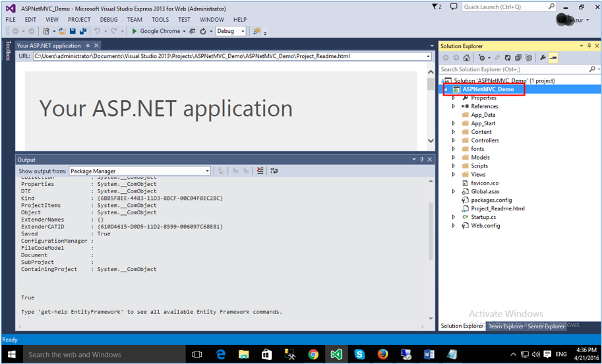602x364 pixels.
Task: Switch to the Server Explorer tab
Action: click(x=546, y=326)
